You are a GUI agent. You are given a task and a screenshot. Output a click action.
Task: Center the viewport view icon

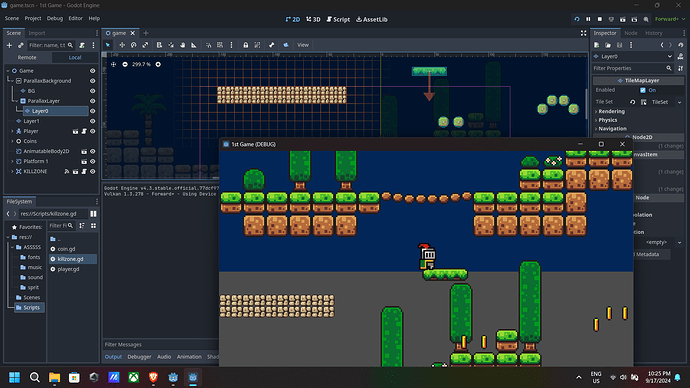113,64
